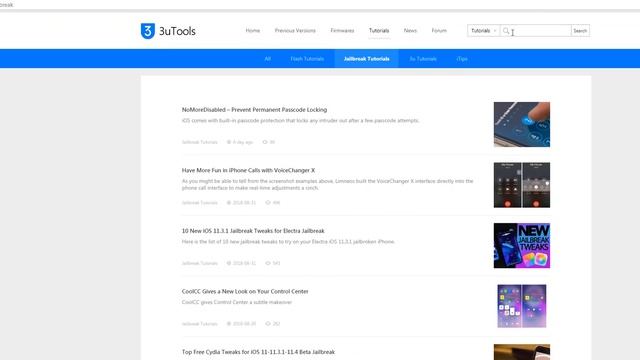Click Jailbreak Tutorials tag under VoiceChanger X
The height and width of the screenshot is (360, 640).
(x=200, y=202)
